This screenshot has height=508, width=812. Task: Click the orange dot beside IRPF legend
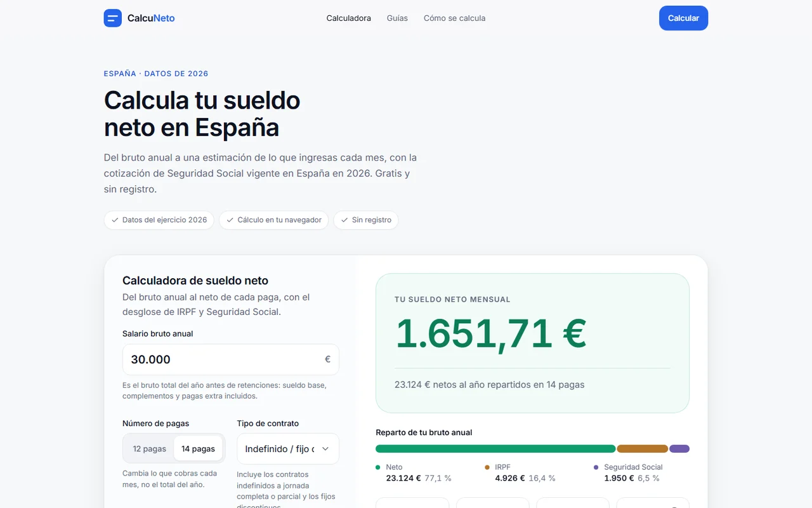pos(487,467)
